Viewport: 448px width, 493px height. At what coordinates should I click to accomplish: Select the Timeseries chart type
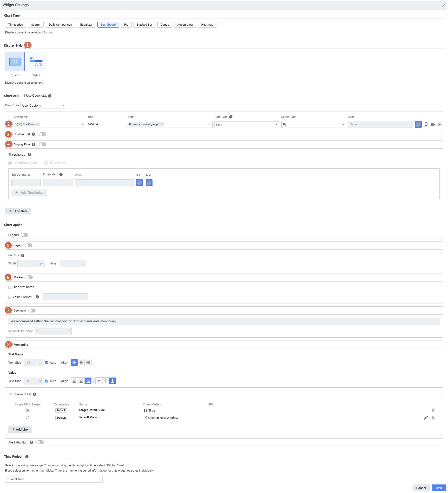pyautogui.click(x=15, y=25)
